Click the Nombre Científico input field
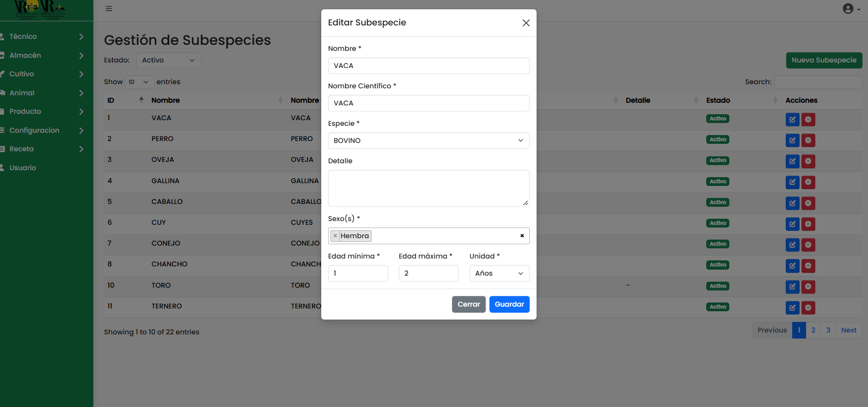 tap(428, 103)
